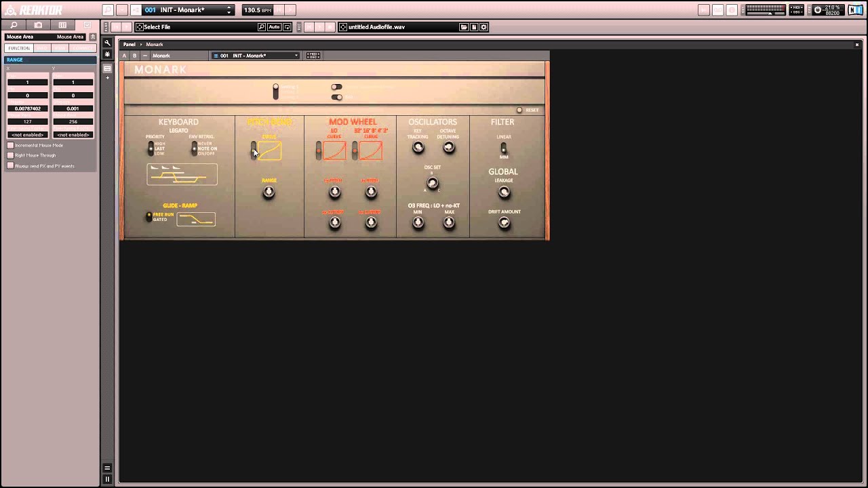Image resolution: width=868 pixels, height=488 pixels.
Task: Click the MIDI OSC button in instrument header
Action: pyautogui.click(x=313, y=56)
